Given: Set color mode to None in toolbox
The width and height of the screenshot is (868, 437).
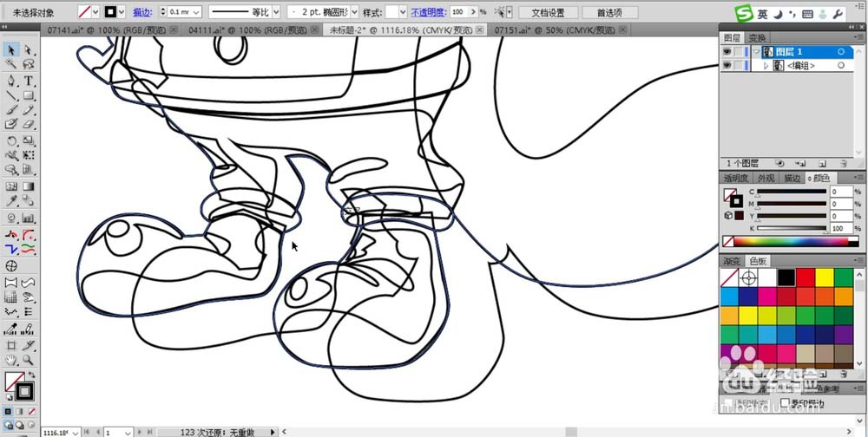Looking at the screenshot, I should pos(31,412).
